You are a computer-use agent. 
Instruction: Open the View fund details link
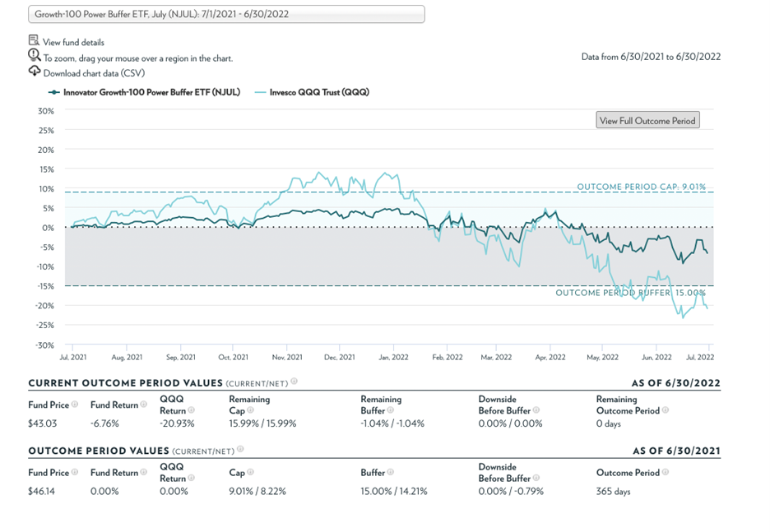pos(73,42)
